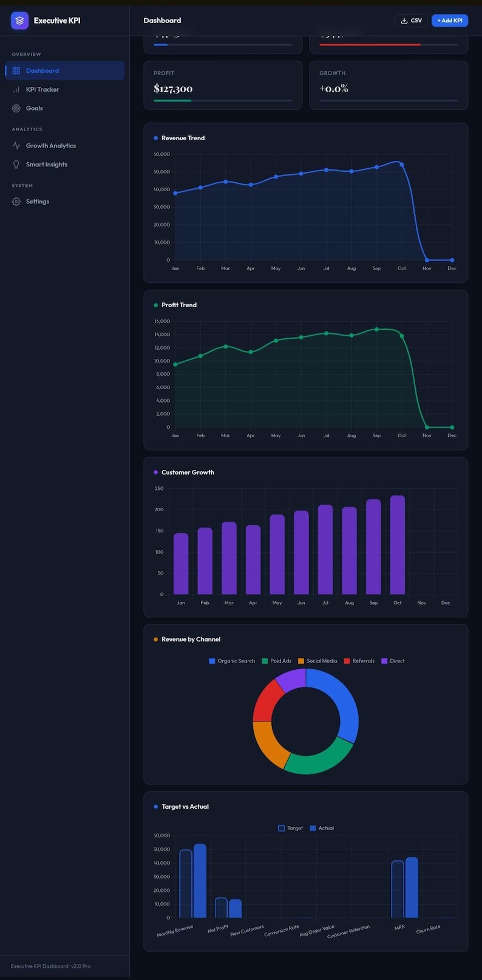
Task: Click the Monthly Revenue actual bar
Action: pos(200,881)
